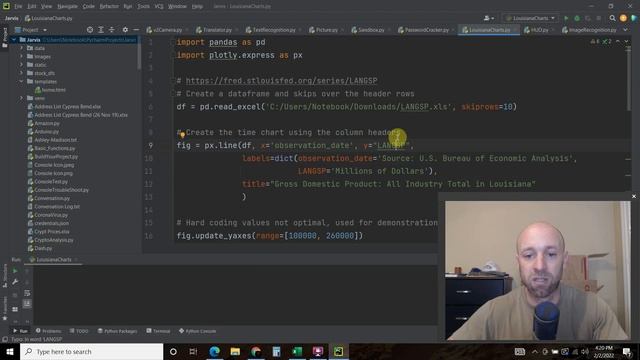This screenshot has height=360, width=640.
Task: Open the Python Packages tool window
Action: (x=117, y=331)
